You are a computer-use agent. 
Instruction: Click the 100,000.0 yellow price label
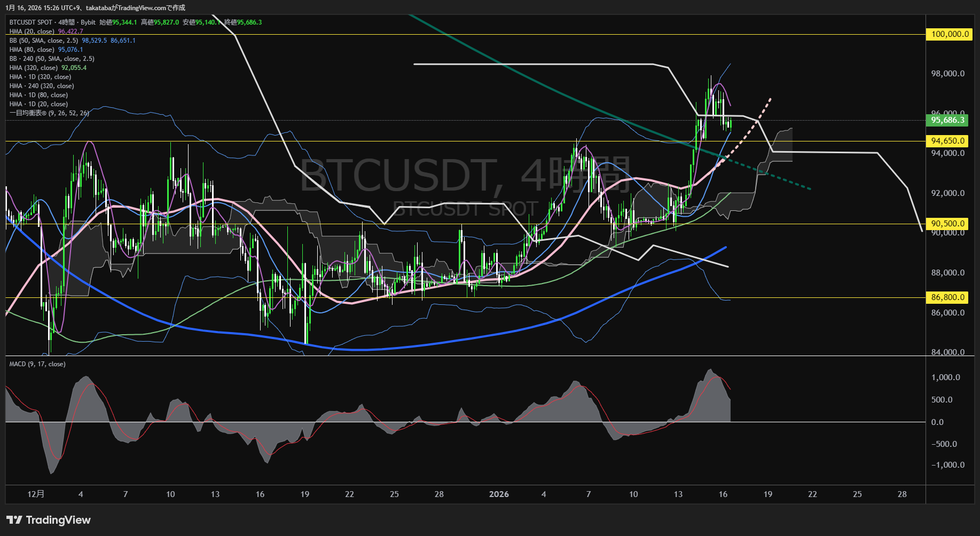pos(949,34)
